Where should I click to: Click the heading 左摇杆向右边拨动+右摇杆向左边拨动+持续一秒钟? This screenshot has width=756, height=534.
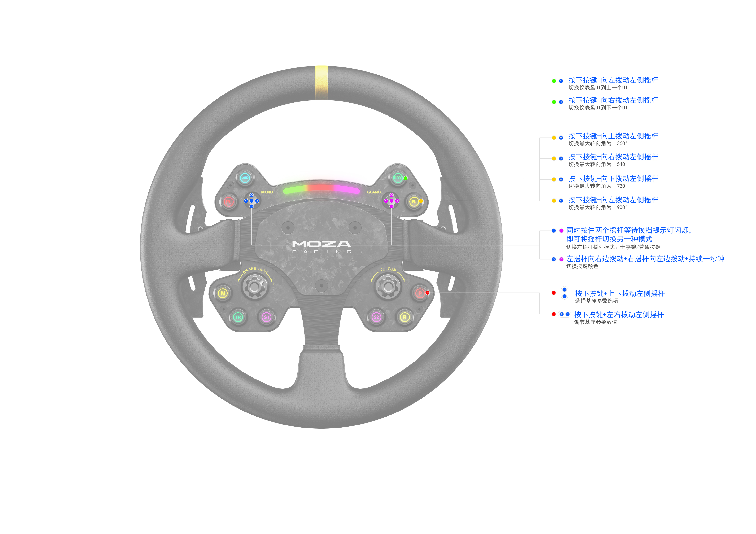tap(645, 259)
